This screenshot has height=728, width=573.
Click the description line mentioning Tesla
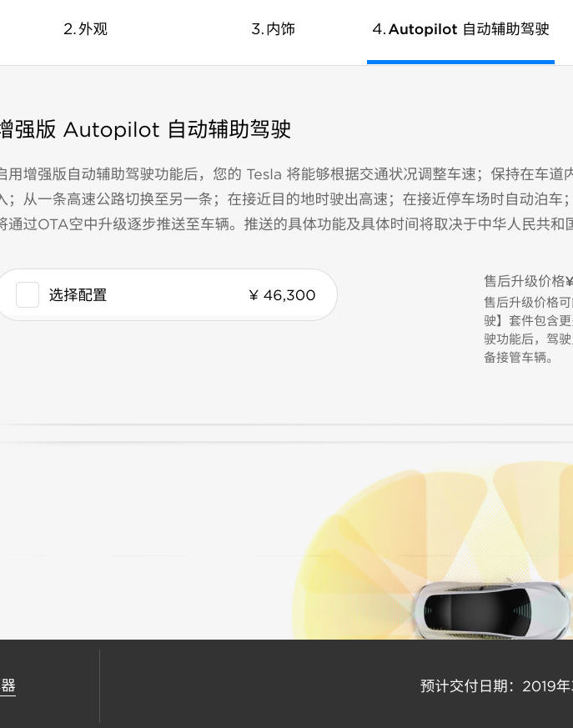[x=286, y=174]
